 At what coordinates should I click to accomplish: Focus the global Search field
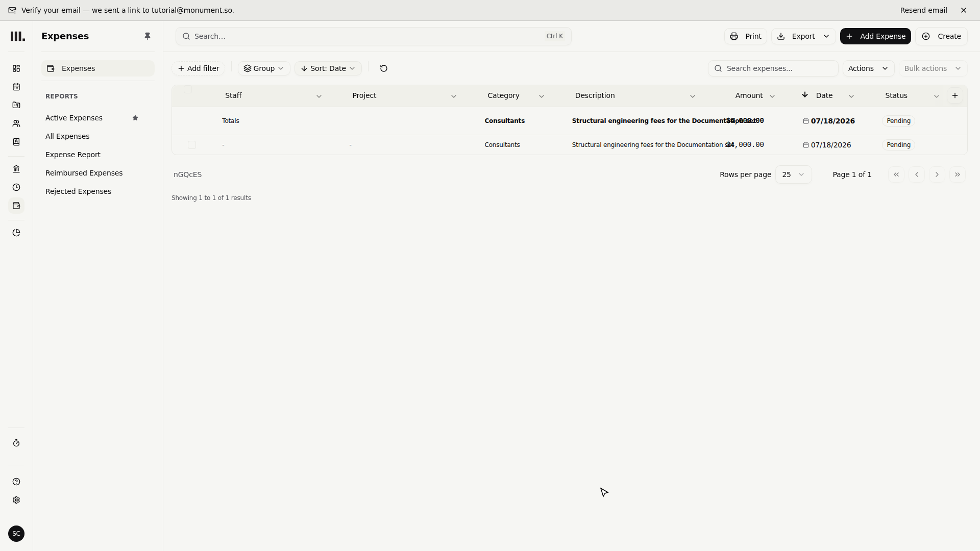[x=374, y=36]
